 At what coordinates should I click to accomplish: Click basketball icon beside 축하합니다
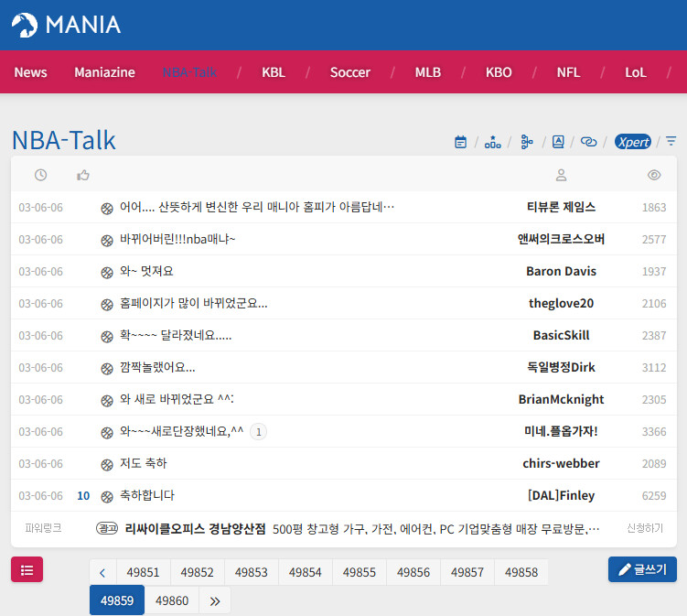click(107, 497)
